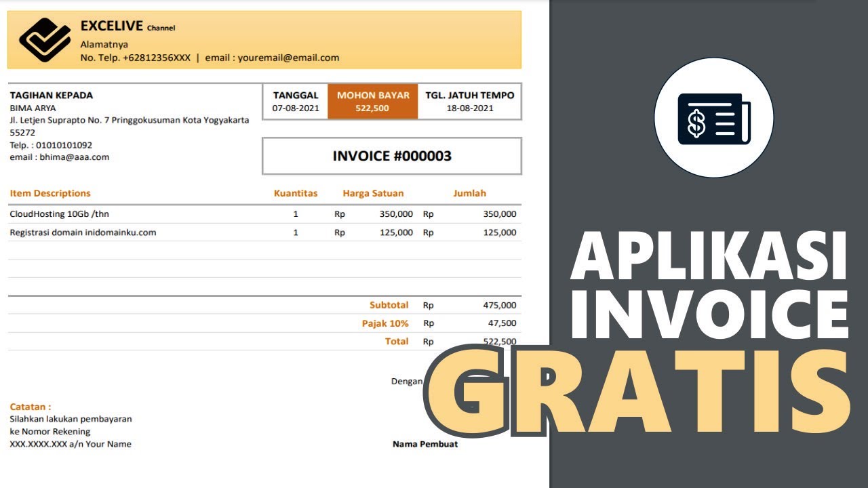Click the INVOICE #000003 title box

click(392, 156)
